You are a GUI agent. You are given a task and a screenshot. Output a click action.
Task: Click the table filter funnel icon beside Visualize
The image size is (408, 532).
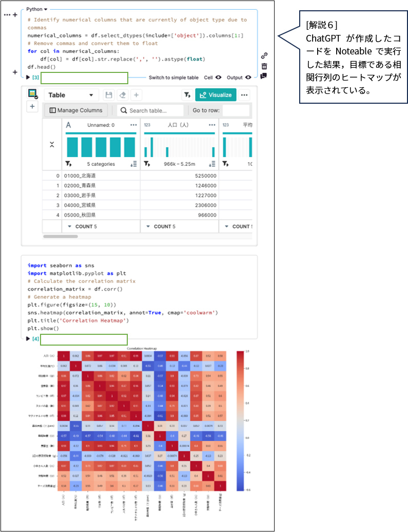pos(187,95)
